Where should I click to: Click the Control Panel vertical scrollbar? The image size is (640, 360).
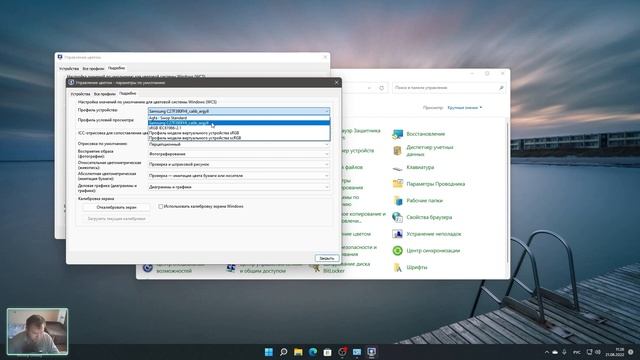coord(507,192)
